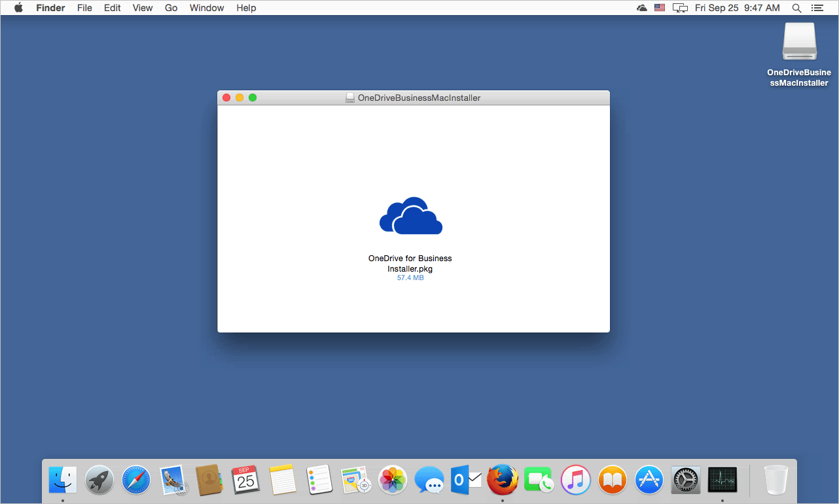839x504 pixels.
Task: Select the OneDrive for Business Installer.pkg cloud icon
Action: (x=411, y=215)
